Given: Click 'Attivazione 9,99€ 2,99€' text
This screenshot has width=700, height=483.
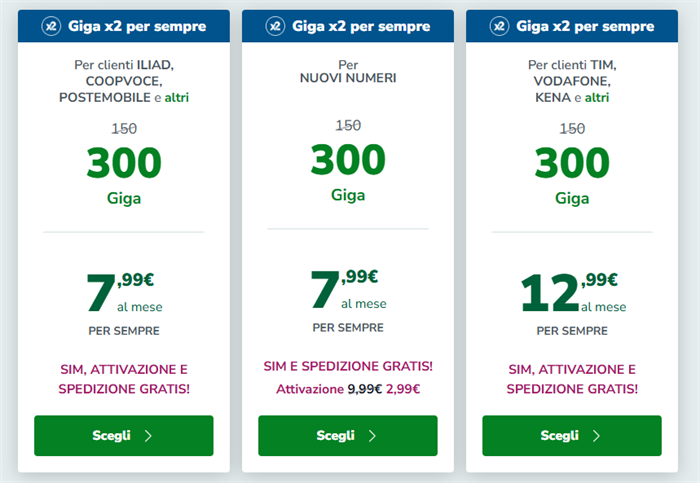Looking at the screenshot, I should 348,389.
